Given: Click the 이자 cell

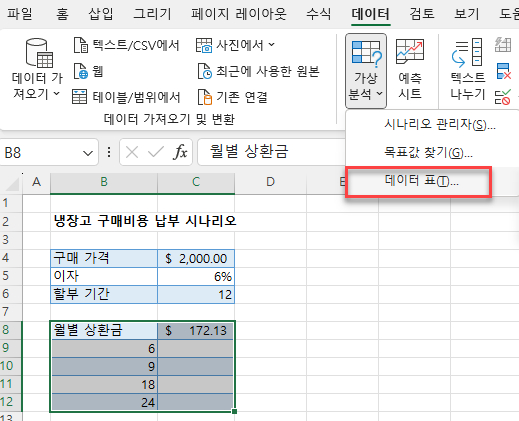Looking at the screenshot, I should 104,276.
